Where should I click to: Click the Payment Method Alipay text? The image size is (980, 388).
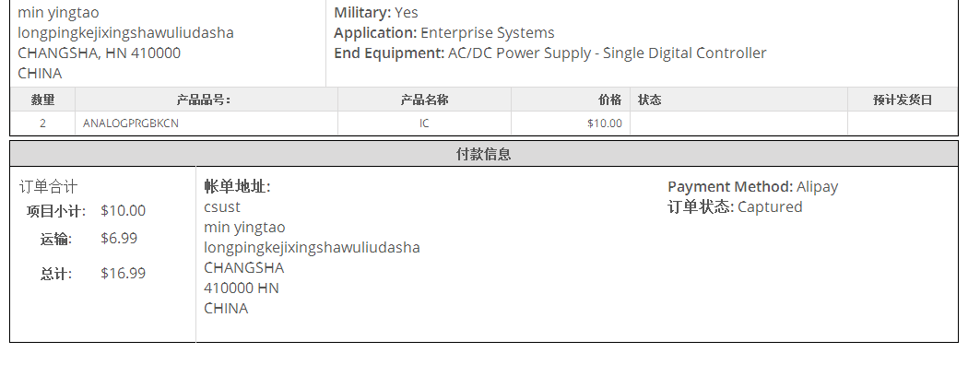pyautogui.click(x=752, y=187)
